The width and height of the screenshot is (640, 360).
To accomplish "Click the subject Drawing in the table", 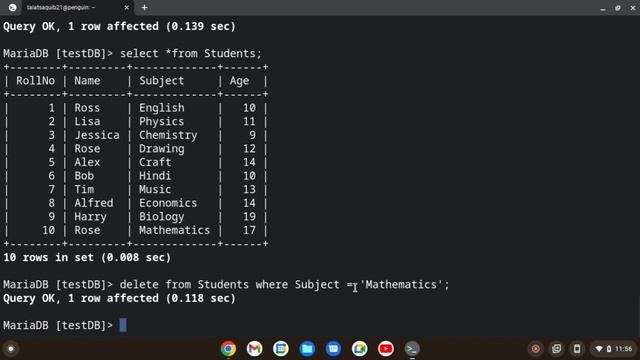I will (162, 149).
